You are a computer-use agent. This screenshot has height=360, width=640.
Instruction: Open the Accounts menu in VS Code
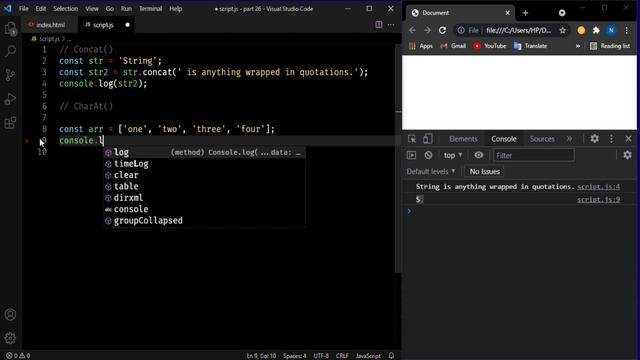[x=10, y=314]
